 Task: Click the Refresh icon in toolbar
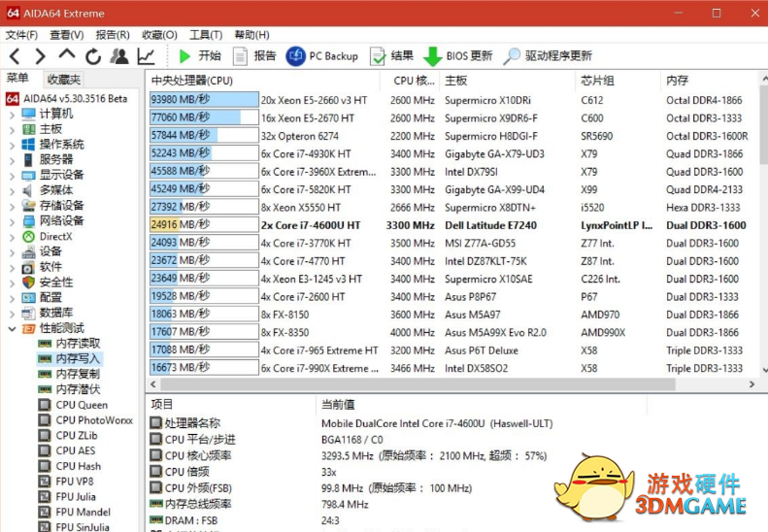(93, 56)
